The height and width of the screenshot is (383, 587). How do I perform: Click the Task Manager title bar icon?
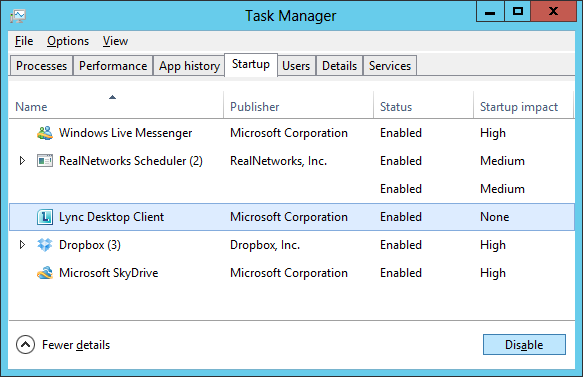[18, 16]
